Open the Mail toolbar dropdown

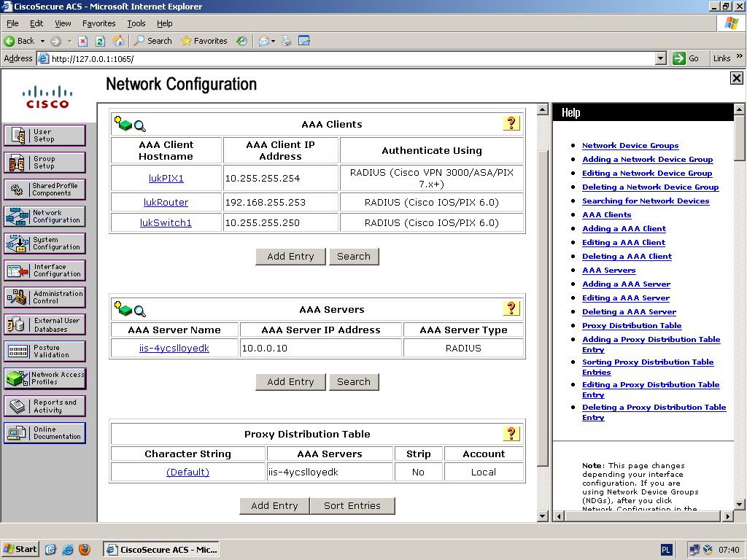pyautogui.click(x=273, y=41)
